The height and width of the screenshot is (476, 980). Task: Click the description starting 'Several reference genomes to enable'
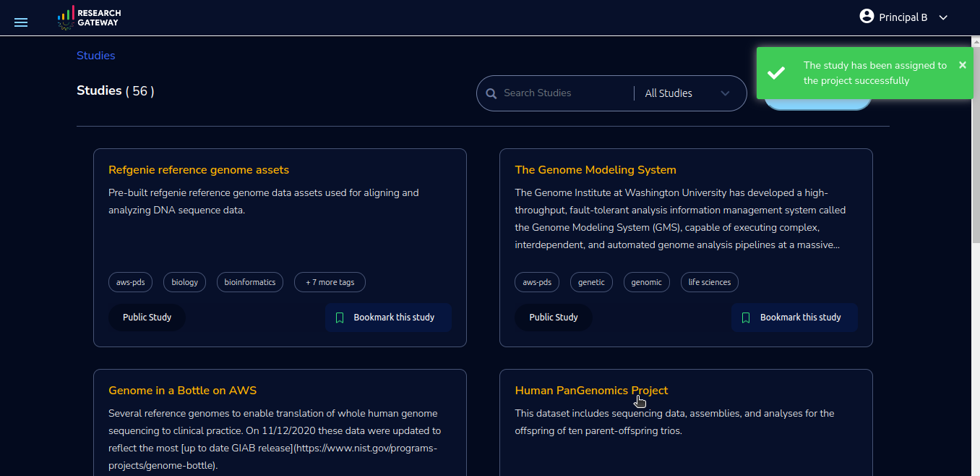point(275,440)
